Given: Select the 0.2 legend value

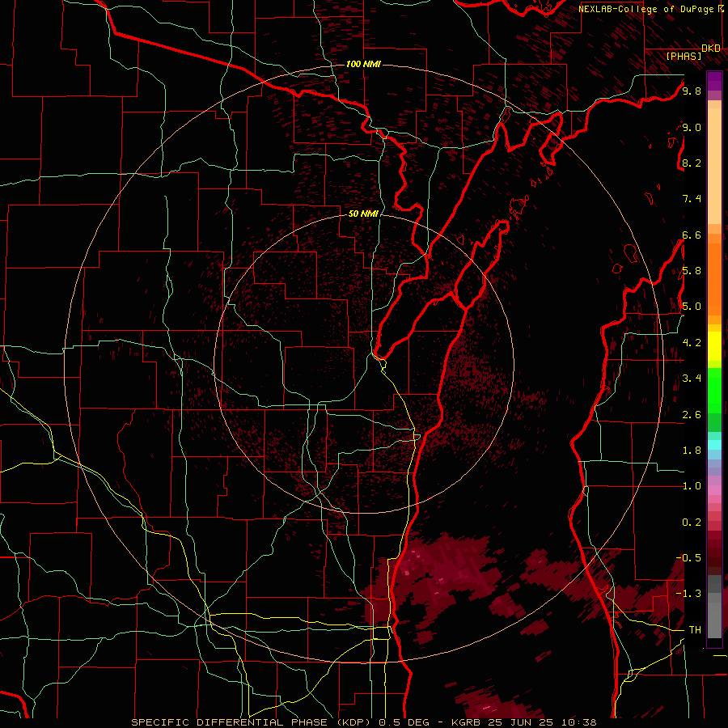Looking at the screenshot, I should click(692, 523).
